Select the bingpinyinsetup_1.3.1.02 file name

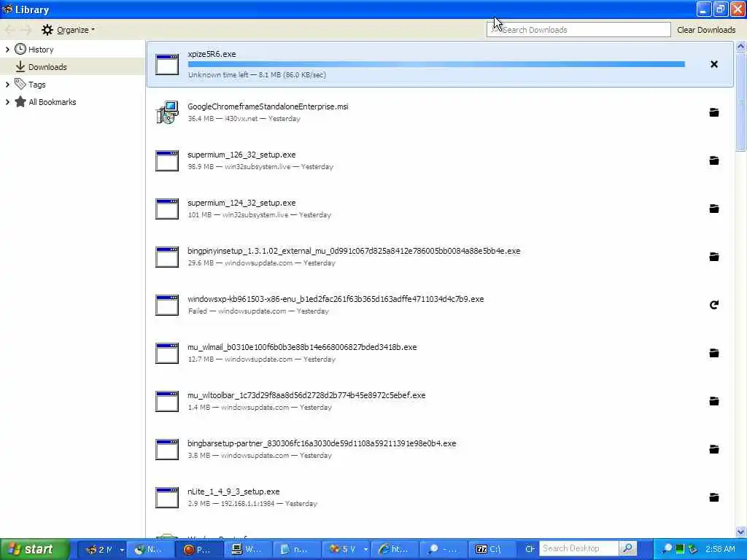click(x=354, y=251)
